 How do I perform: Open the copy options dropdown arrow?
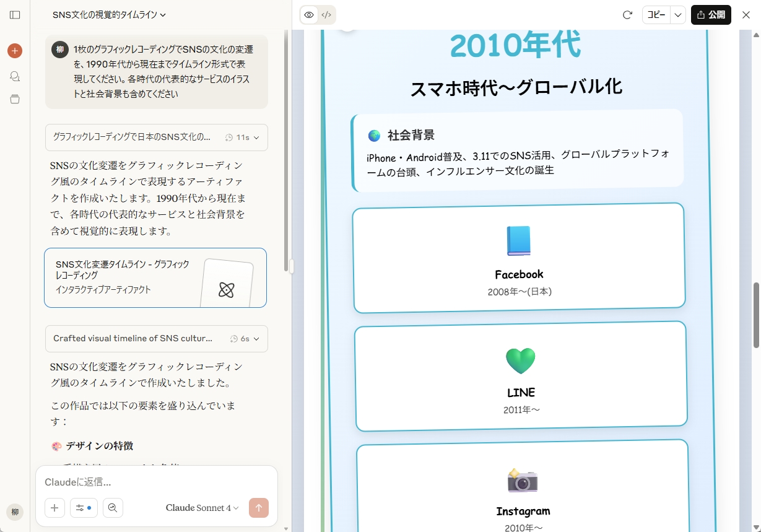tap(678, 15)
